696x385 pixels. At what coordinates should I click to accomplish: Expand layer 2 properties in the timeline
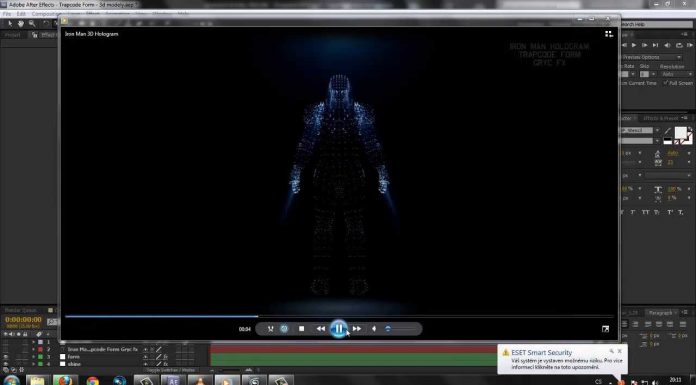point(33,349)
